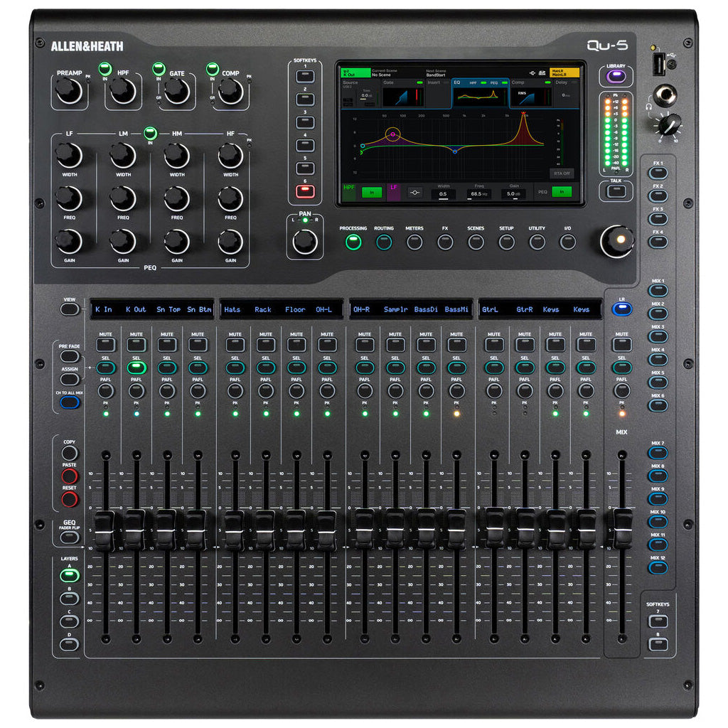Open the Setup screen key
728x728 pixels.
[x=506, y=242]
